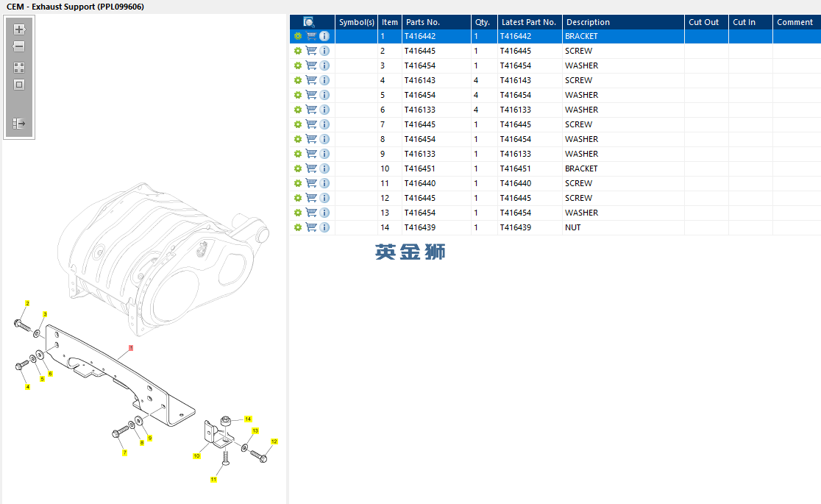Viewport: 821px width, 504px height.
Task: Click callout 14 on the diagram
Action: 248,419
